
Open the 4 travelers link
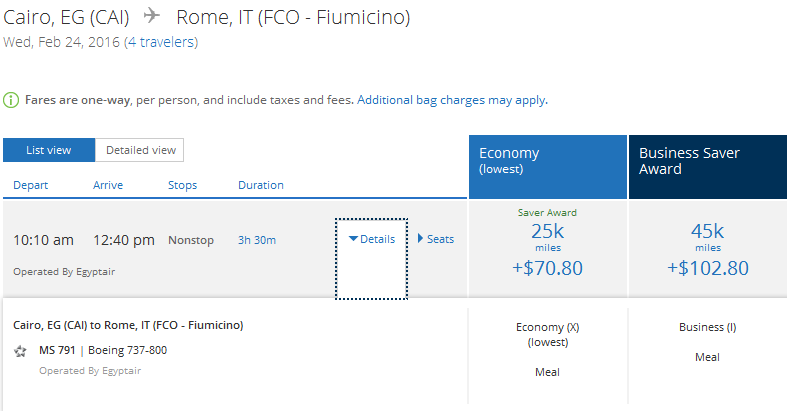pyautogui.click(x=161, y=42)
